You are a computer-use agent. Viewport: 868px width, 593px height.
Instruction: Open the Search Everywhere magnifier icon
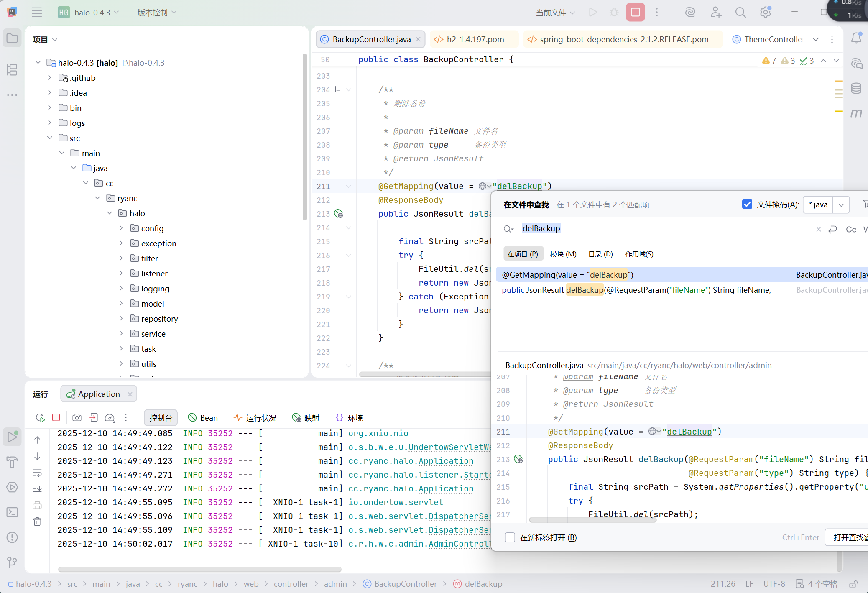coord(740,13)
